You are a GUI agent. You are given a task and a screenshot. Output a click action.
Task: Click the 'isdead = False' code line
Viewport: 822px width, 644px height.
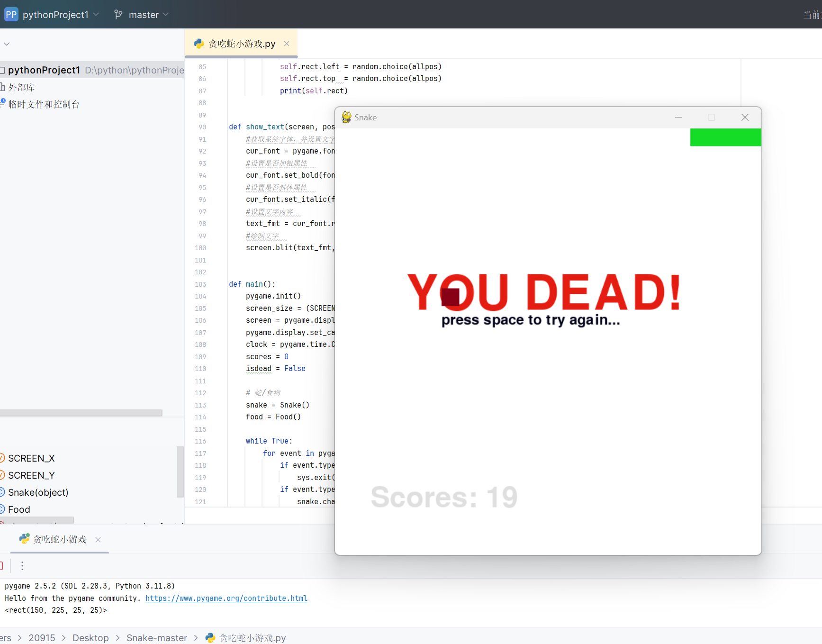click(276, 369)
